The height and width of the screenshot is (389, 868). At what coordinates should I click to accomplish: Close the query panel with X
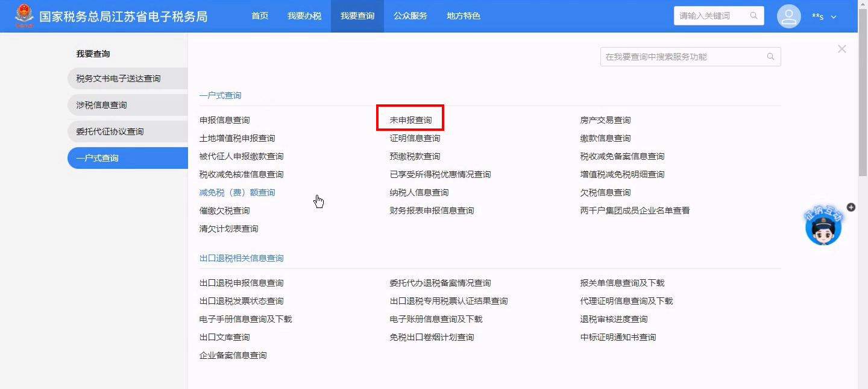pos(842,49)
